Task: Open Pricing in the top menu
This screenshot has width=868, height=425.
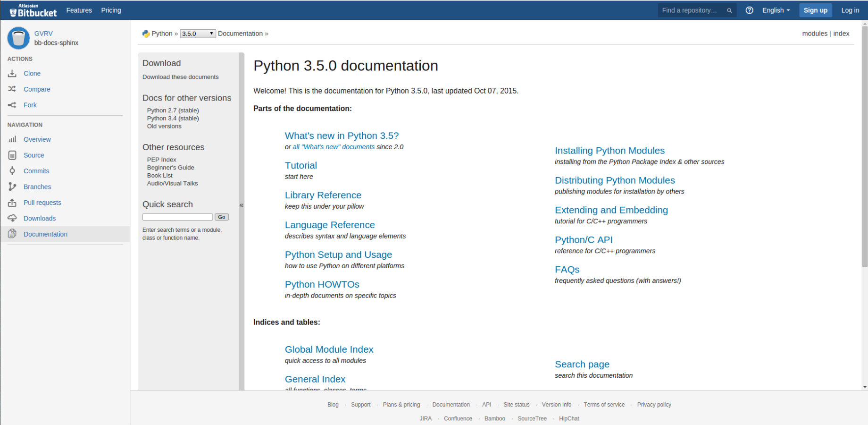Action: click(x=111, y=10)
